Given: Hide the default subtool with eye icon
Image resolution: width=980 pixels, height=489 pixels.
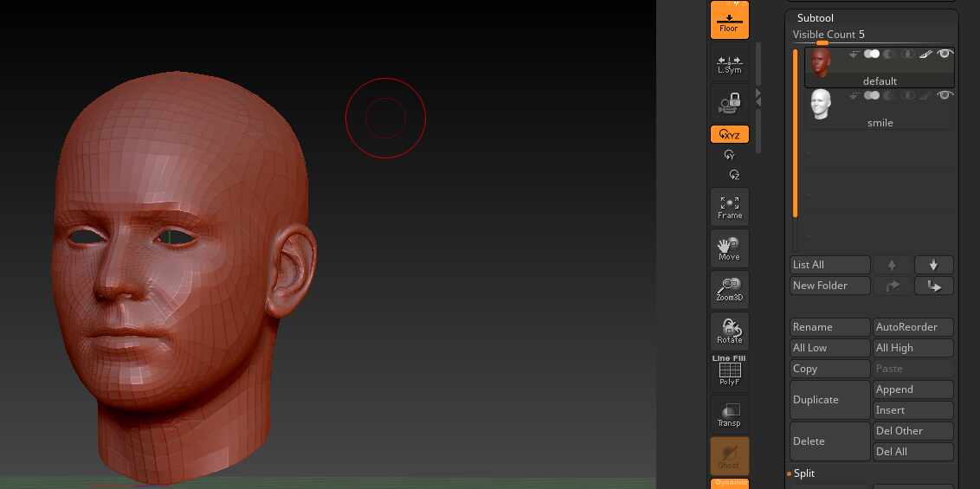Looking at the screenshot, I should [x=945, y=54].
